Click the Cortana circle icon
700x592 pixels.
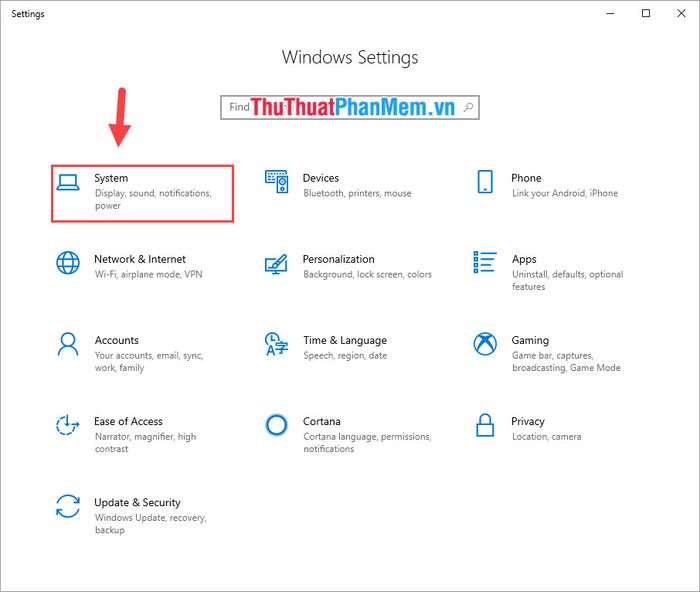(x=276, y=425)
